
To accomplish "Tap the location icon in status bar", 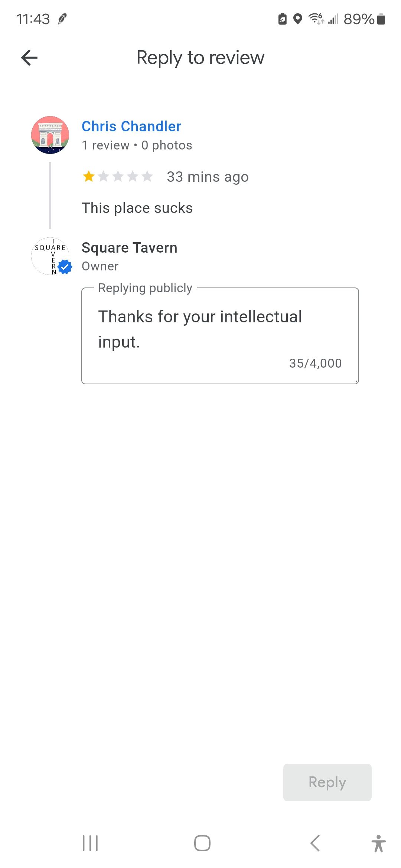I will point(297,19).
